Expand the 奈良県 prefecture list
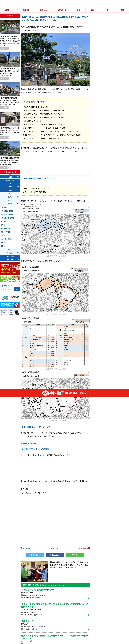The height and width of the screenshot is (644, 129). tap(10, 250)
